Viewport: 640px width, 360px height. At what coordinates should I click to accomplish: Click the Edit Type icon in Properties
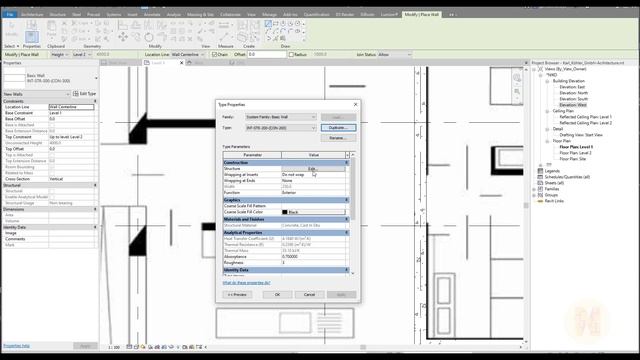tap(76, 94)
